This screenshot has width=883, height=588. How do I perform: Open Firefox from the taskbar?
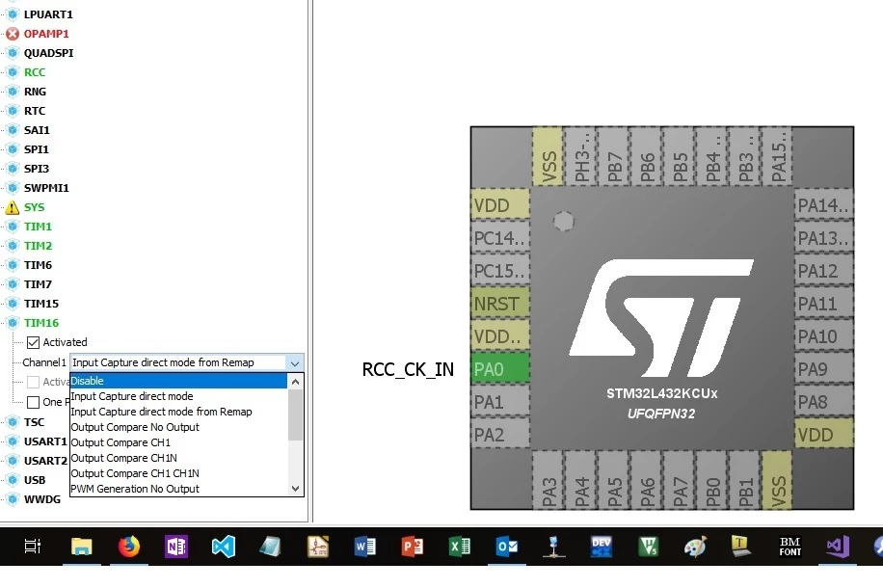129,547
